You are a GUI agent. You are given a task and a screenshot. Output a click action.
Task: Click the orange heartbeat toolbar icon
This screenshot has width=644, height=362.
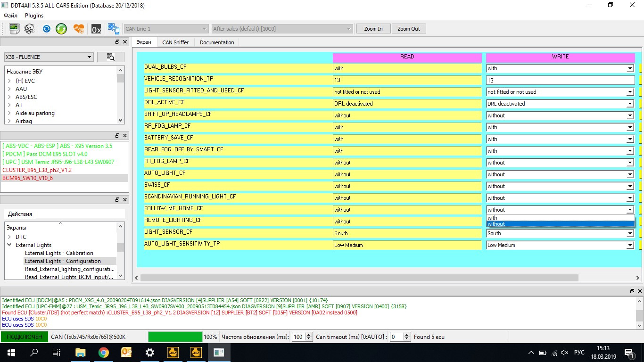[x=79, y=29]
